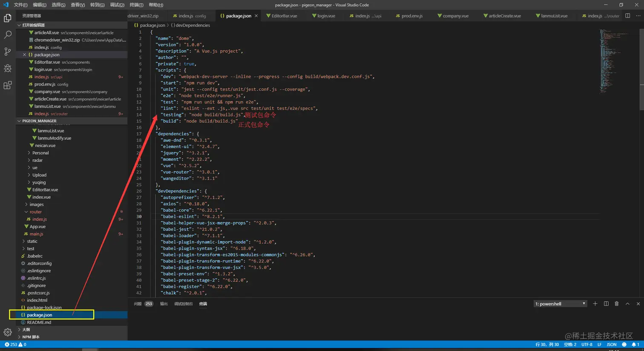Show the 输出 panel tab
Viewport: 644px width, 351px height.
tap(164, 304)
